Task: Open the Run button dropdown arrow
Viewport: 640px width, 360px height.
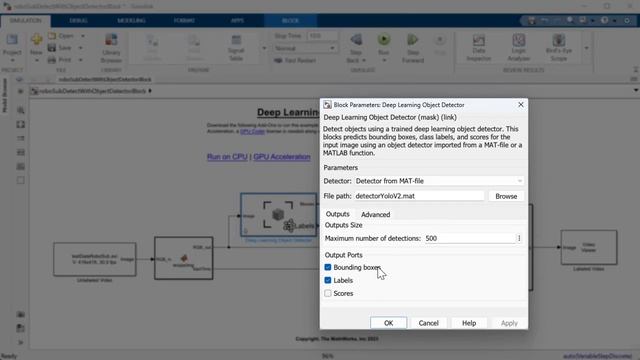Action: (x=384, y=60)
